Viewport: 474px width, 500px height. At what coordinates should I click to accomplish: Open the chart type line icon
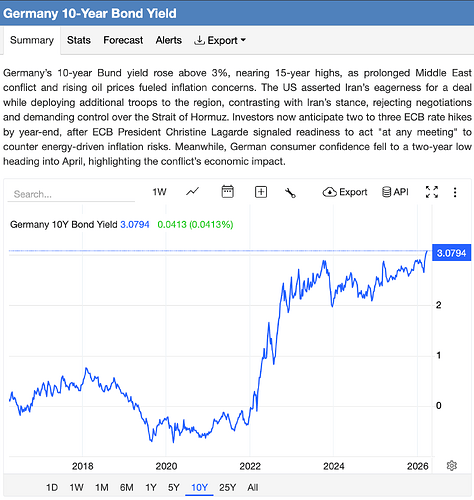point(192,192)
